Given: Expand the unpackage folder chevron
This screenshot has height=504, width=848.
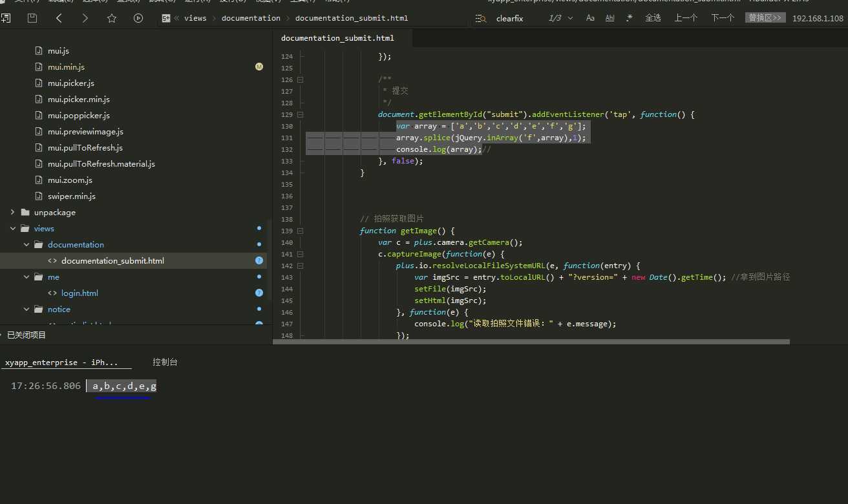Looking at the screenshot, I should click(x=12, y=212).
